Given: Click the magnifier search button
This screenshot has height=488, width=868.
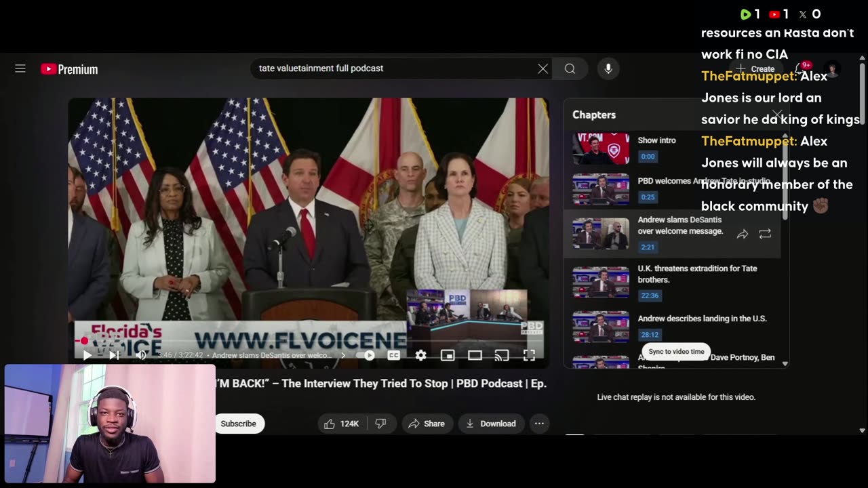Looking at the screenshot, I should tap(570, 68).
